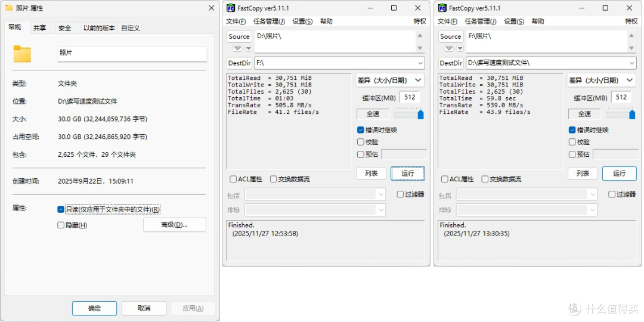Select 常规 tab in properties
Screen dimensions: 644x322
(x=15, y=27)
